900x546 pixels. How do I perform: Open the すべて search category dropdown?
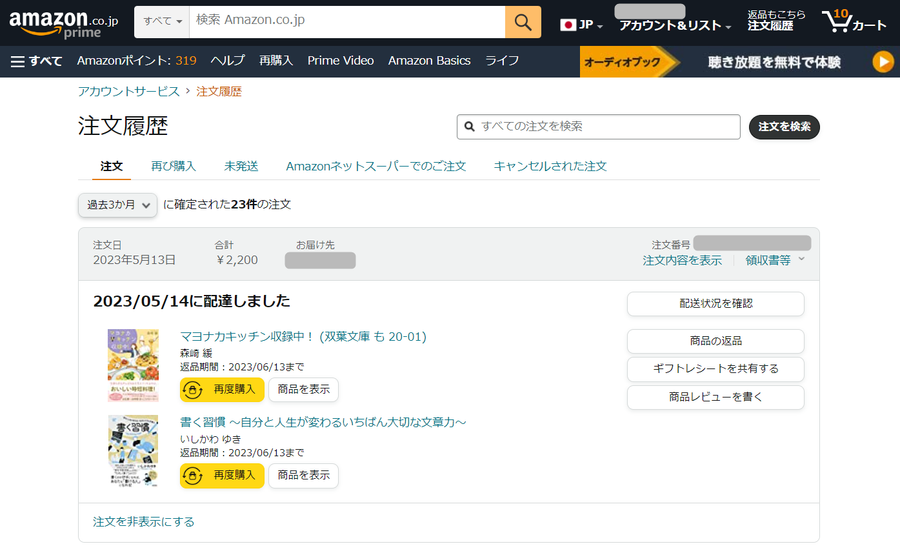162,22
